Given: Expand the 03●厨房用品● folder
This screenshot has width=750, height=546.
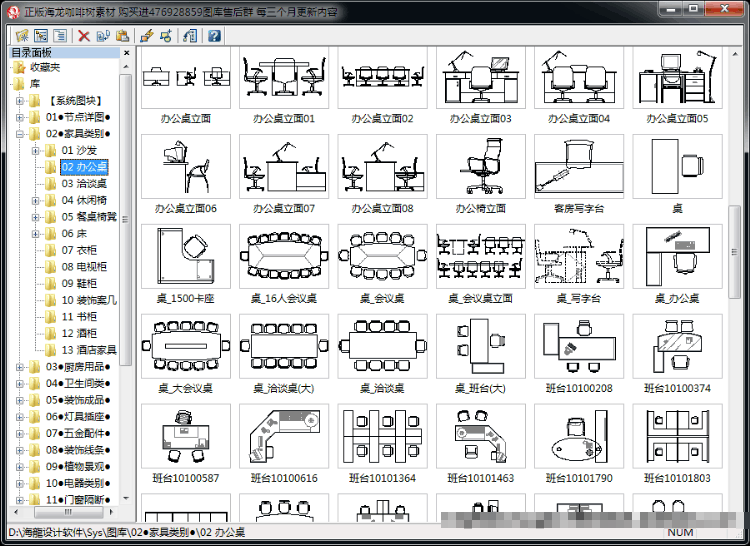Looking at the screenshot, I should point(20,367).
